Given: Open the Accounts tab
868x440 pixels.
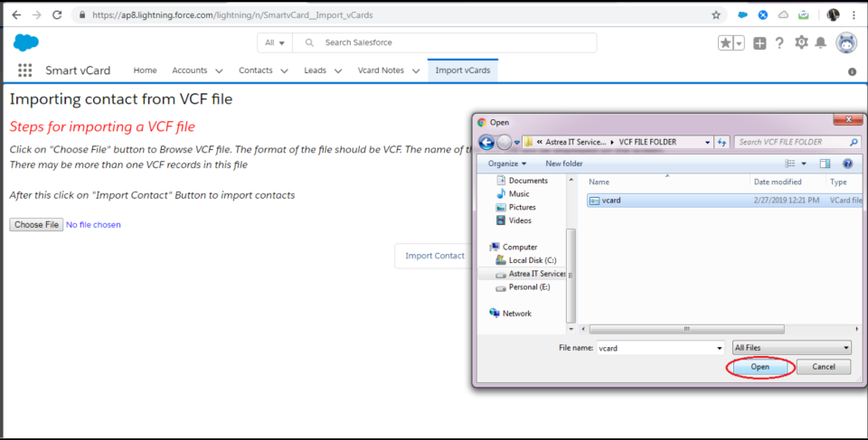Looking at the screenshot, I should [x=189, y=70].
